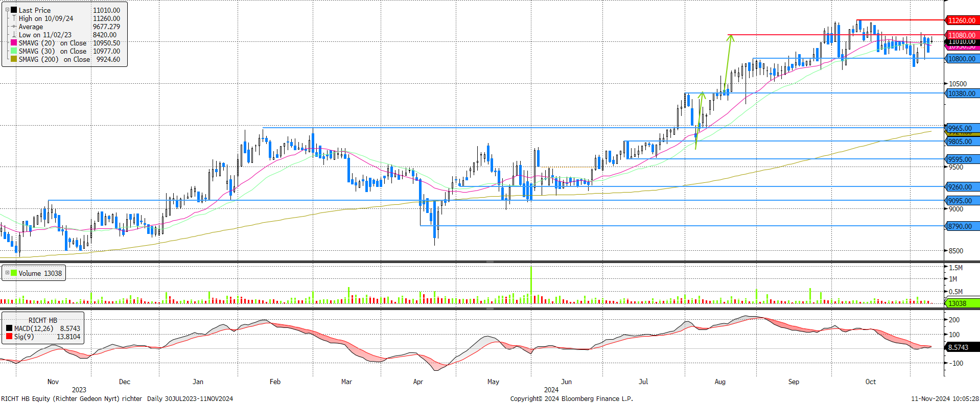The image size is (980, 403).
Task: Click the magenta SMAVG (20) color swatch
Action: pyautogui.click(x=14, y=43)
